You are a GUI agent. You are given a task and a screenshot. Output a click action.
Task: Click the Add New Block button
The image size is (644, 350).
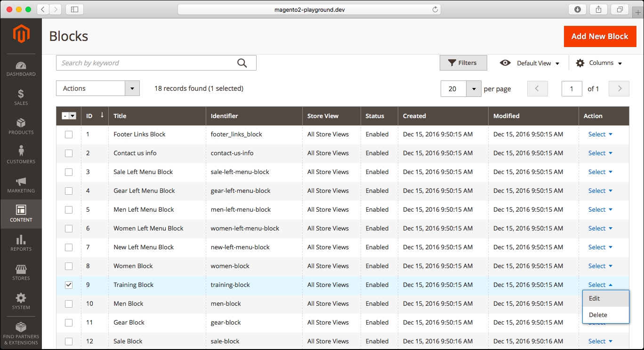tap(600, 36)
